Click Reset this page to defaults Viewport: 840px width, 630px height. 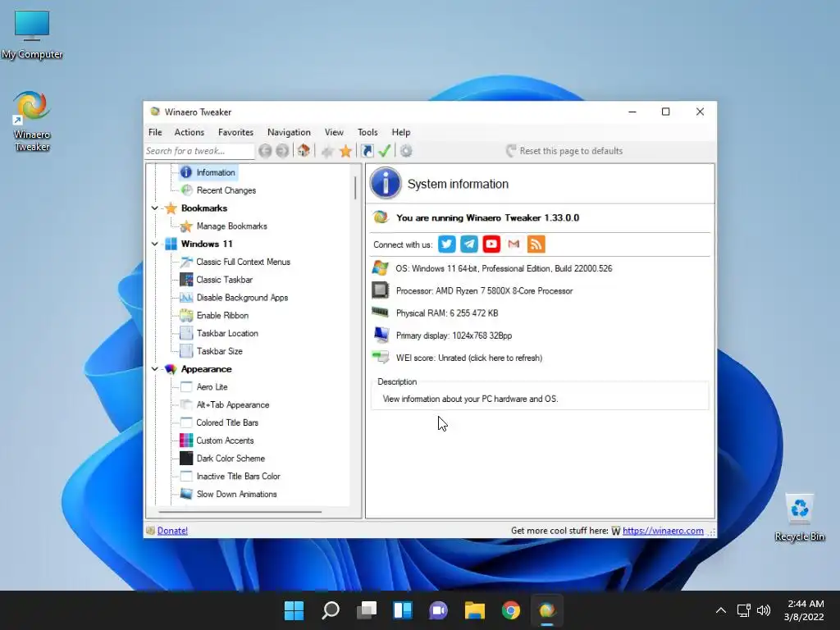(x=564, y=151)
